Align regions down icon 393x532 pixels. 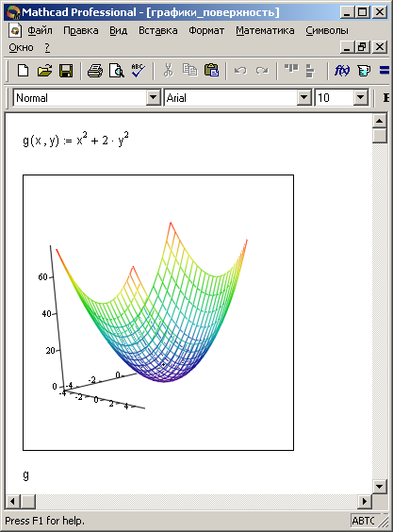(x=310, y=71)
